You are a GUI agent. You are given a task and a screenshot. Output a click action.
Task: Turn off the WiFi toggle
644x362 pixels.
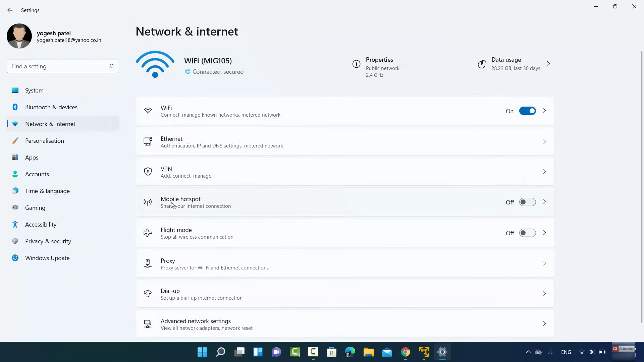coord(527,111)
